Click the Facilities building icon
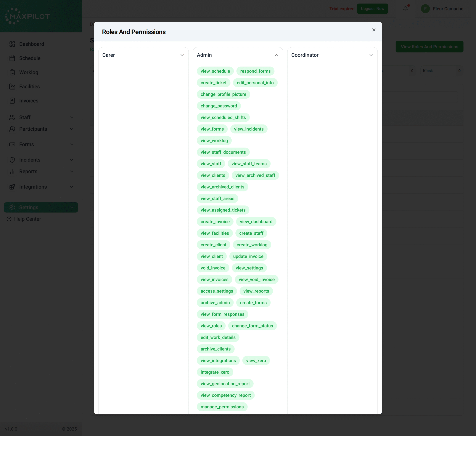476x464 pixels. pos(12,87)
